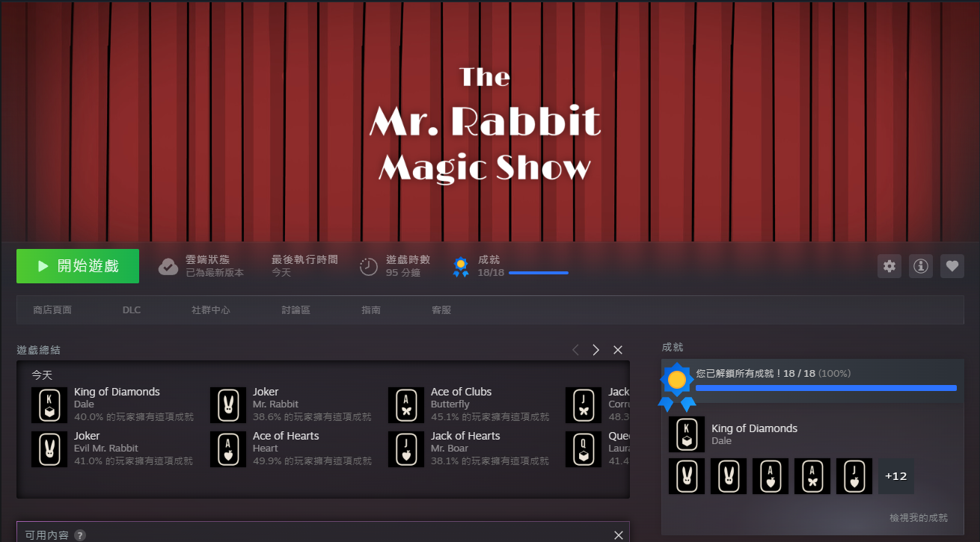Viewport: 980px width, 542px height.
Task: Switch to the 社群中心 tab
Action: pos(211,310)
